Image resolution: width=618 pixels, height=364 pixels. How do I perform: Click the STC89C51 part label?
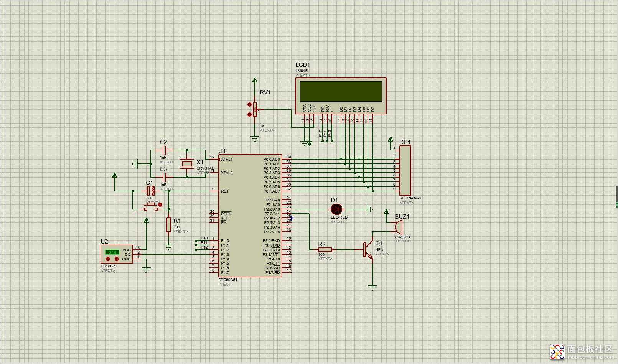click(x=228, y=280)
